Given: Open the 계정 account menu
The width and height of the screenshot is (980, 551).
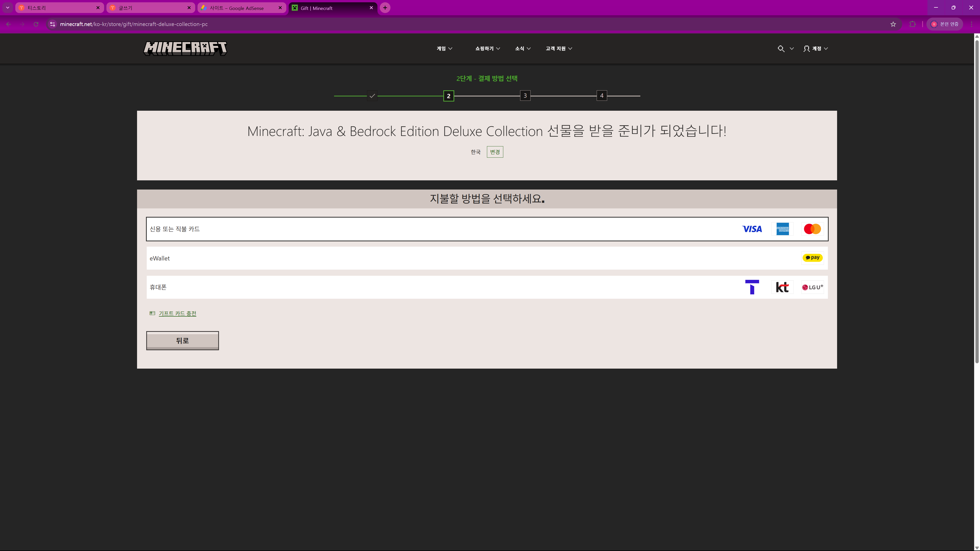Looking at the screenshot, I should 816,49.
